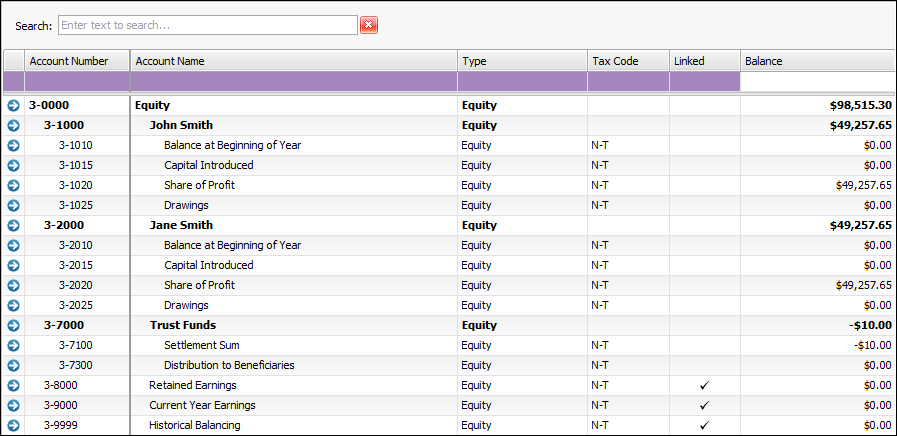This screenshot has width=897, height=436.
Task: Click arrow icon for Retained Earnings row
Action: pos(13,385)
